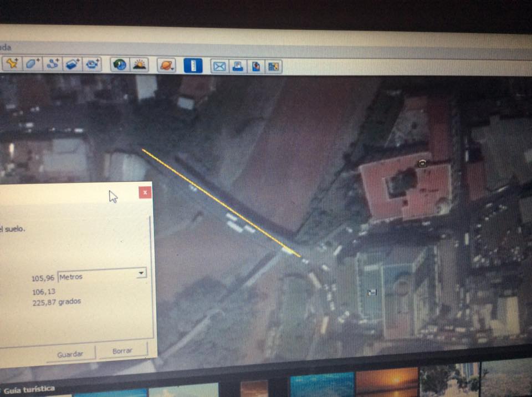Image resolution: width=532 pixels, height=397 pixels.
Task: Open the planet switcher dropdown
Action: tap(166, 65)
